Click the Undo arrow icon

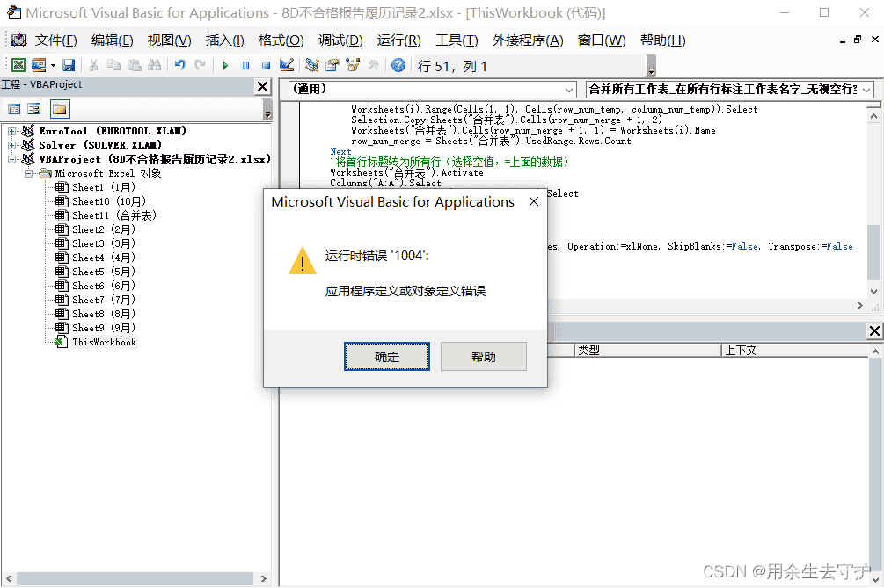pos(179,65)
